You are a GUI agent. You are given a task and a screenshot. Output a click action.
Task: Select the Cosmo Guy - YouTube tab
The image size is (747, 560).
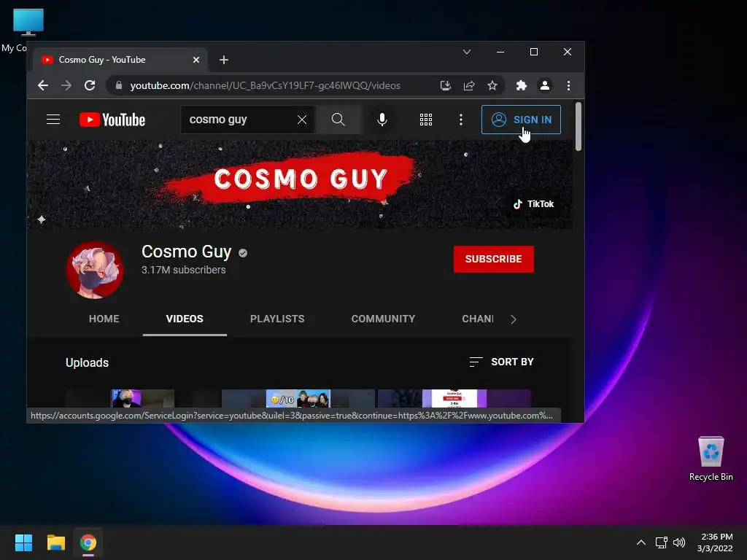click(x=120, y=60)
